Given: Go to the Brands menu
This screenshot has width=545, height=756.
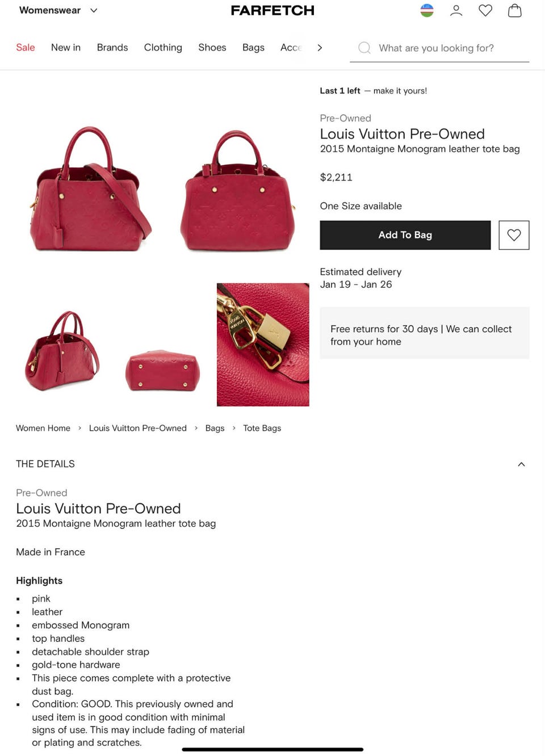Looking at the screenshot, I should (112, 48).
